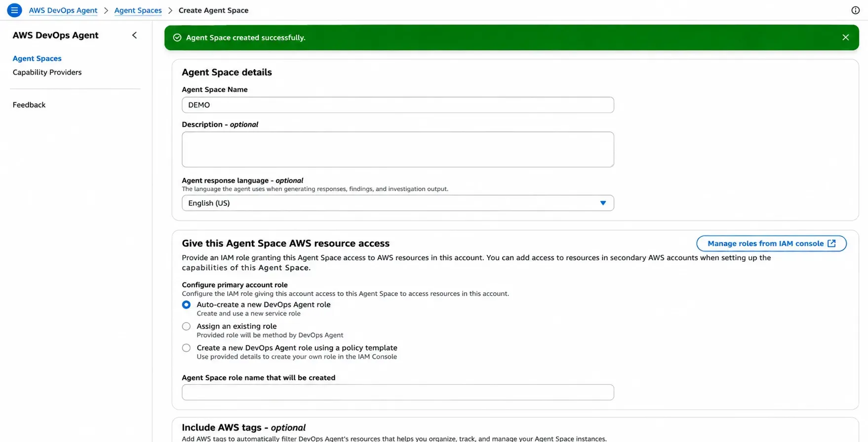Click the success checkmark icon in banner
868x442 pixels.
[x=177, y=38]
